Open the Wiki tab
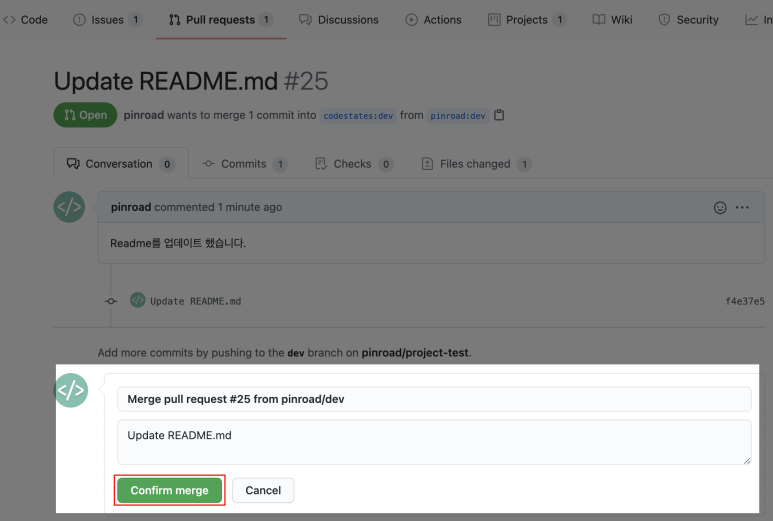 click(612, 20)
